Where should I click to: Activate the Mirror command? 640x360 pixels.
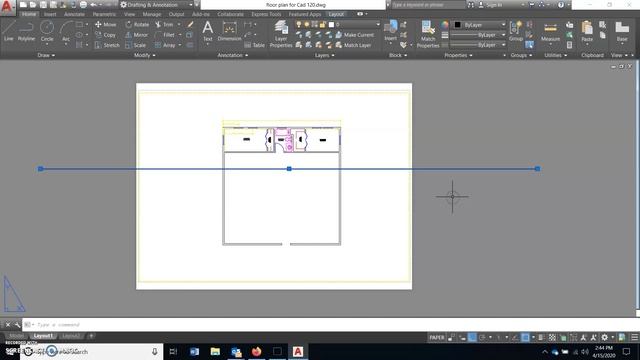[x=137, y=35]
